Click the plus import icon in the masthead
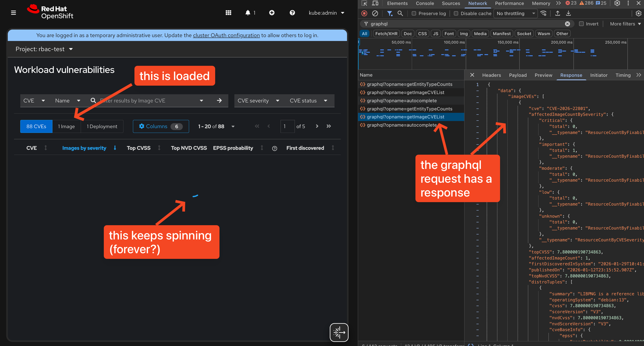644x346 pixels. coord(272,13)
